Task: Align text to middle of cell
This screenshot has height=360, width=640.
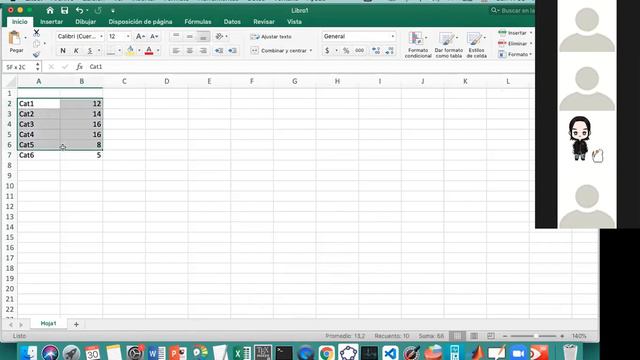Action: (189, 36)
